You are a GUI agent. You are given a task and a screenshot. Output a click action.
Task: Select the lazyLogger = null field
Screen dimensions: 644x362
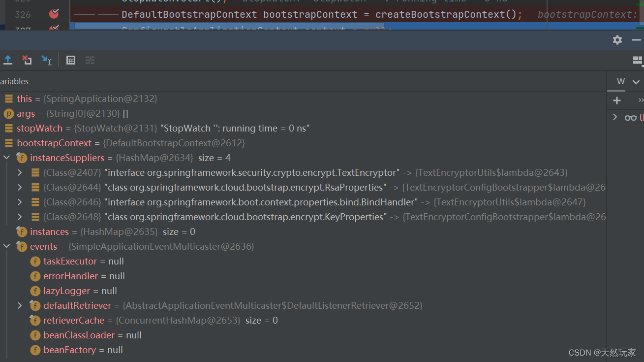pyautogui.click(x=73, y=291)
